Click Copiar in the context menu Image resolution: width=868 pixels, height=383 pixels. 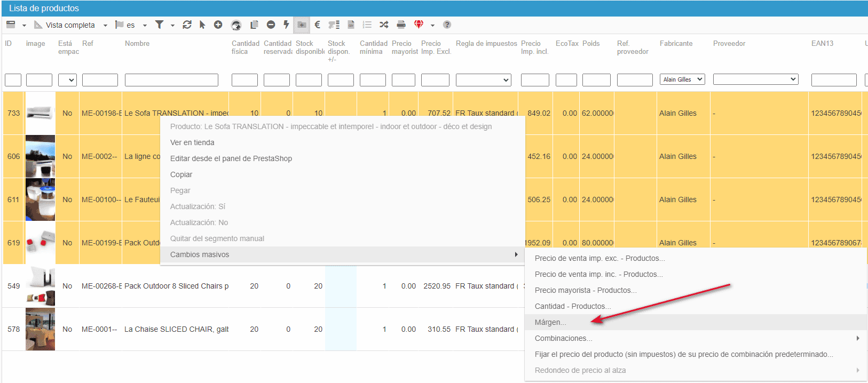tap(181, 174)
